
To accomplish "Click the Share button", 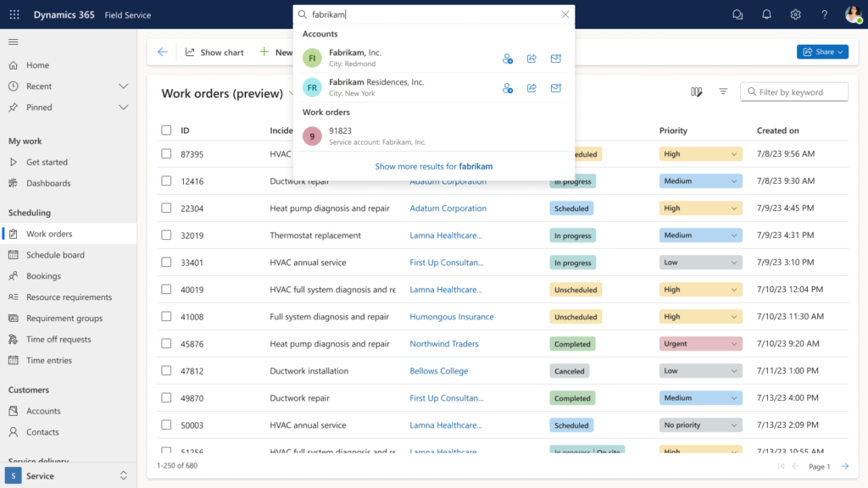I will [821, 53].
